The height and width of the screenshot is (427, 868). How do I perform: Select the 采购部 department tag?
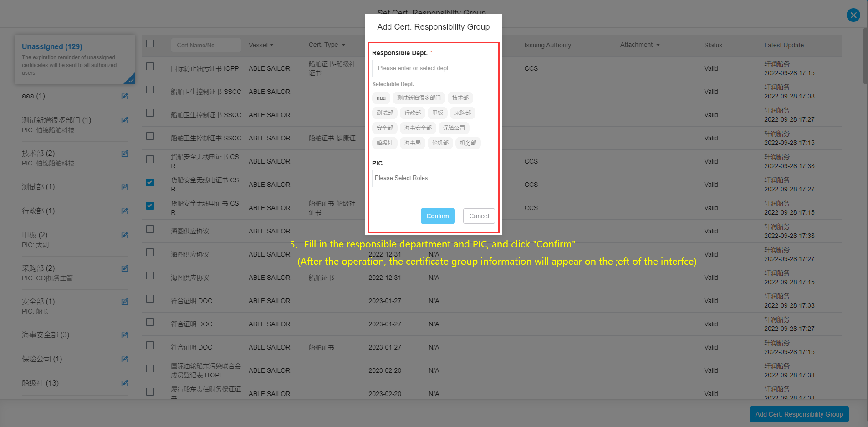[x=463, y=113]
